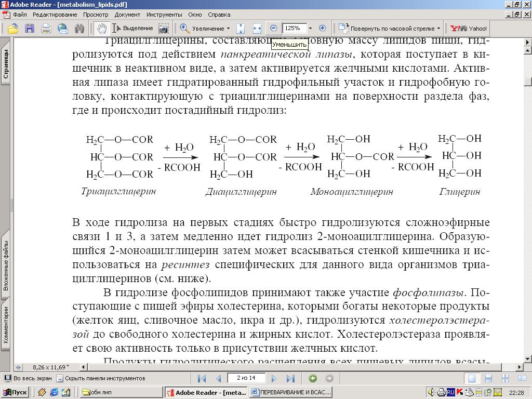Open the Увеличение tool dropdown arrow
Image resolution: width=532 pixels, height=399 pixels.
tap(228, 29)
